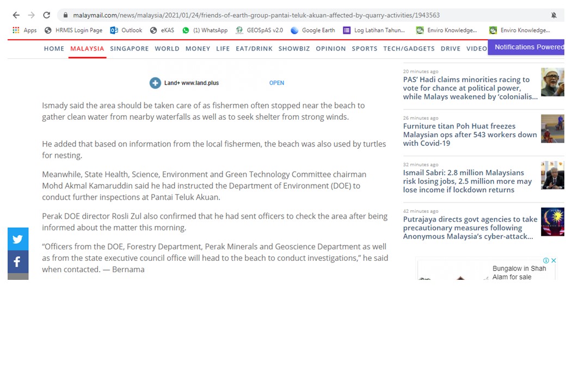Click the '42 minutes ago' timestamp
Viewport: 566px width, 392px height.
pos(421,211)
